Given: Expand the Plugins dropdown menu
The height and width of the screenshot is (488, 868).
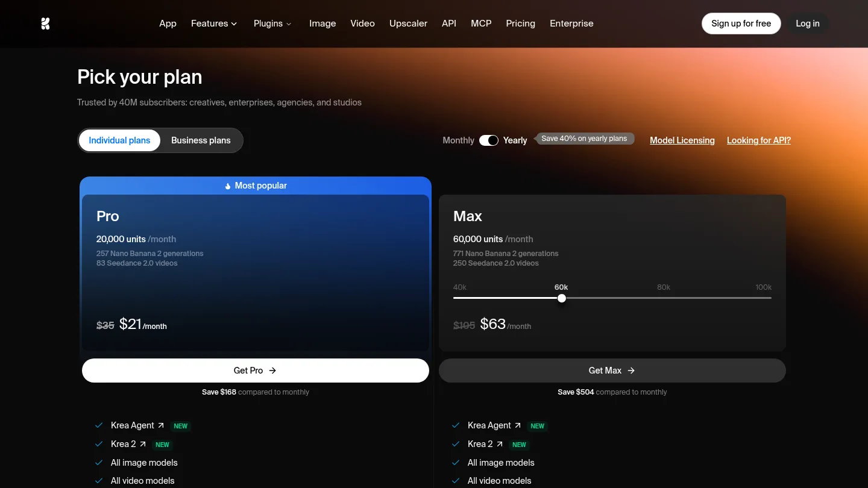Looking at the screenshot, I should point(272,23).
